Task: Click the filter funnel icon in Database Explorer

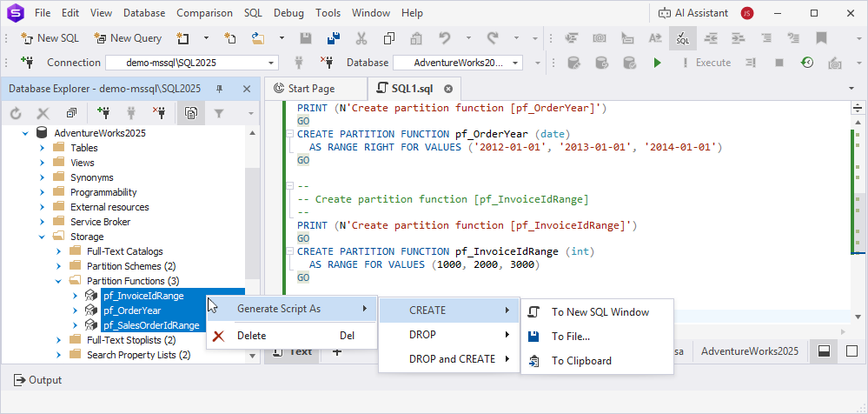Action: (219, 113)
